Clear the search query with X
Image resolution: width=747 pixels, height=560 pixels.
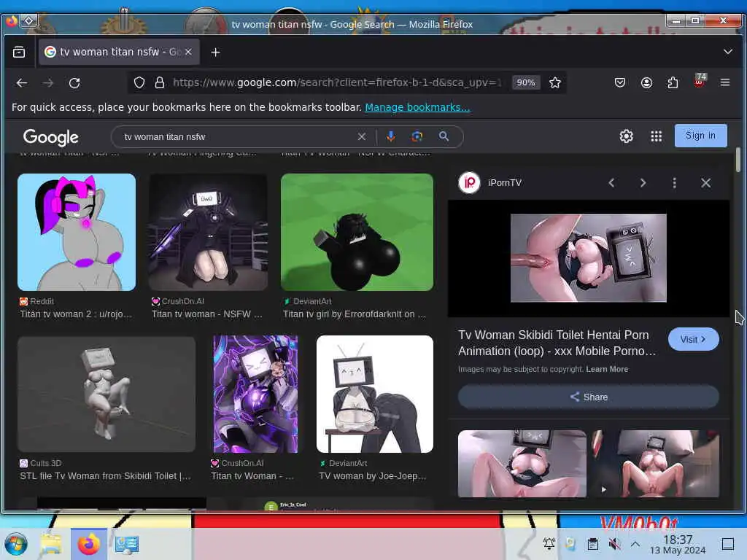[362, 136]
